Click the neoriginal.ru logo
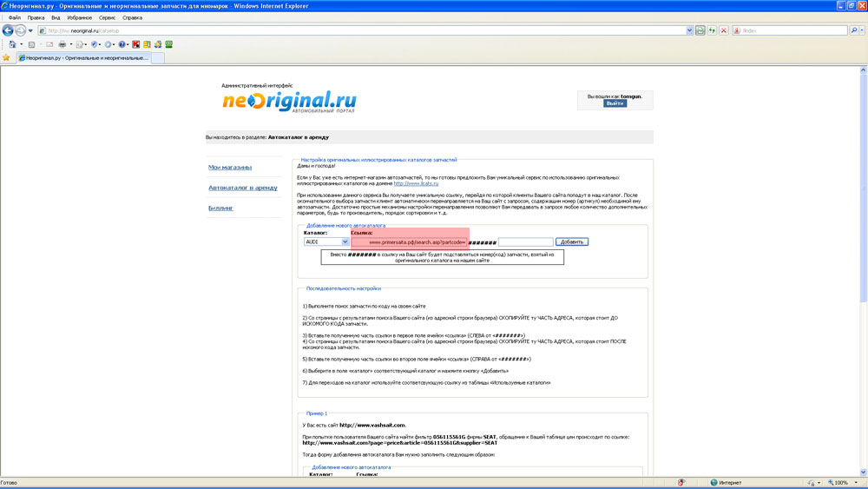This screenshot has width=868, height=489. pos(289,101)
